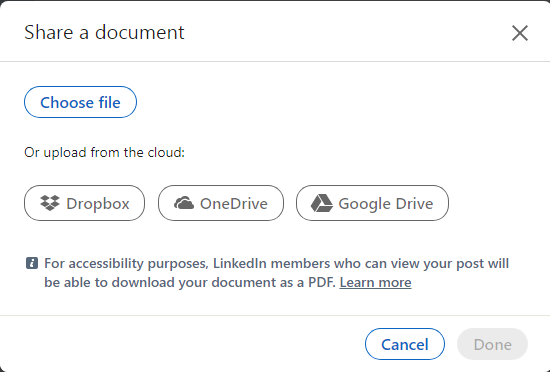Click the 'Share a document' title
The height and width of the screenshot is (372, 550).
coord(104,33)
